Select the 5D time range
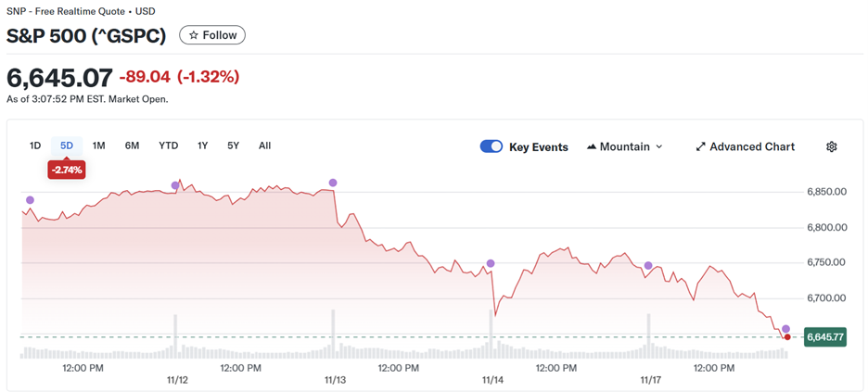Viewport: 868px width, 392px height. click(67, 145)
